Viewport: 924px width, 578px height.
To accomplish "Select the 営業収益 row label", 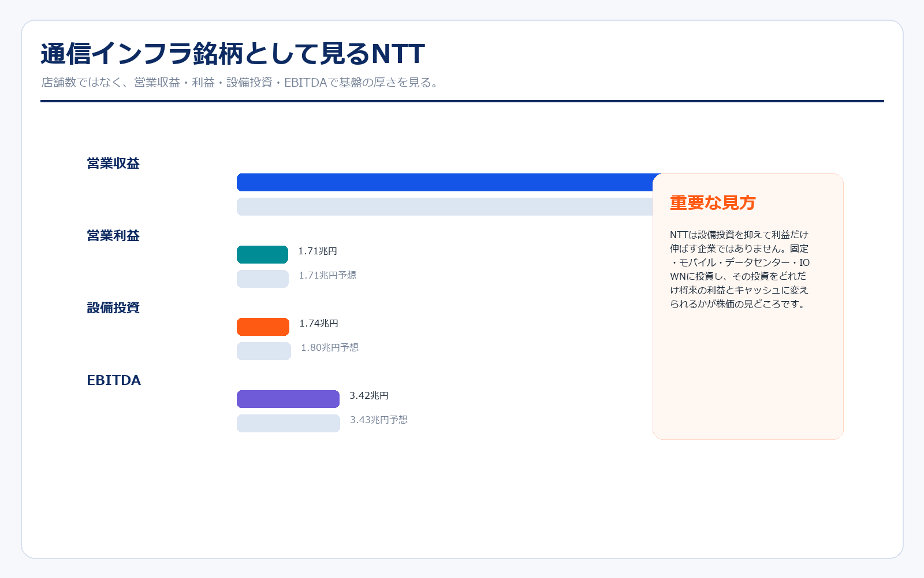I will [x=113, y=164].
